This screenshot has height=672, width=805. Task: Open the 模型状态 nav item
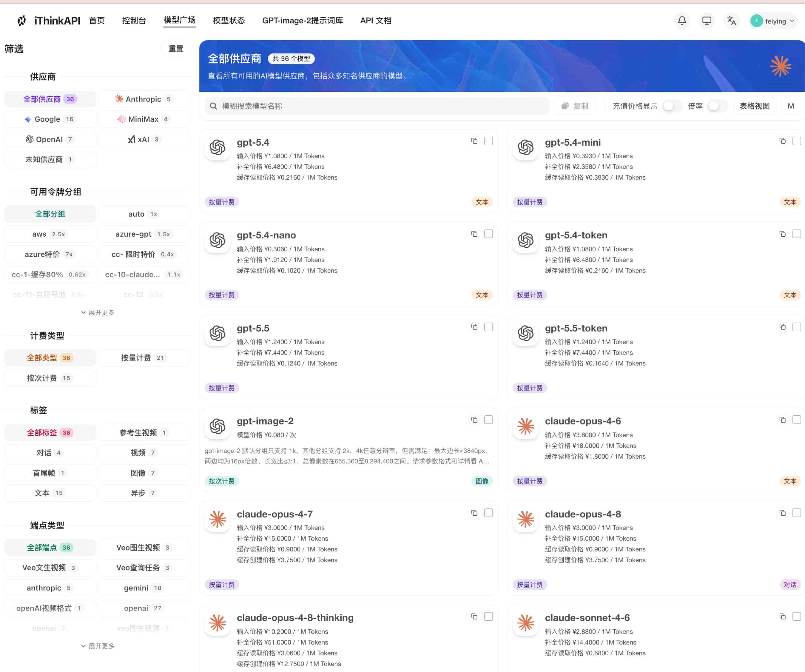pos(229,21)
